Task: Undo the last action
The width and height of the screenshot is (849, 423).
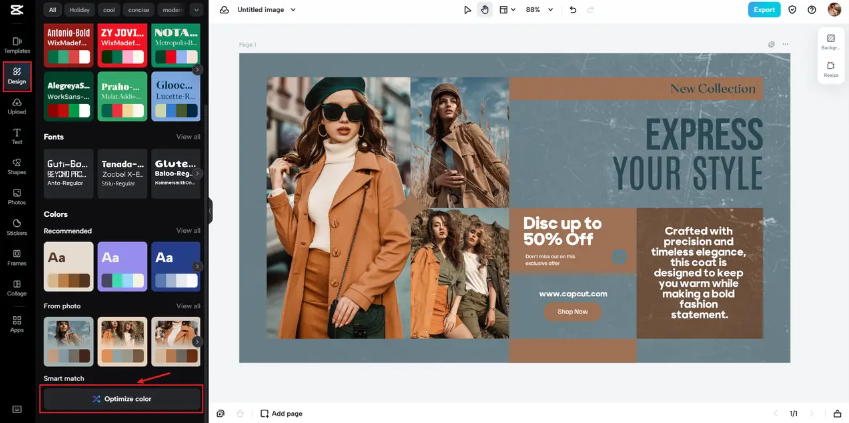Action: (573, 10)
